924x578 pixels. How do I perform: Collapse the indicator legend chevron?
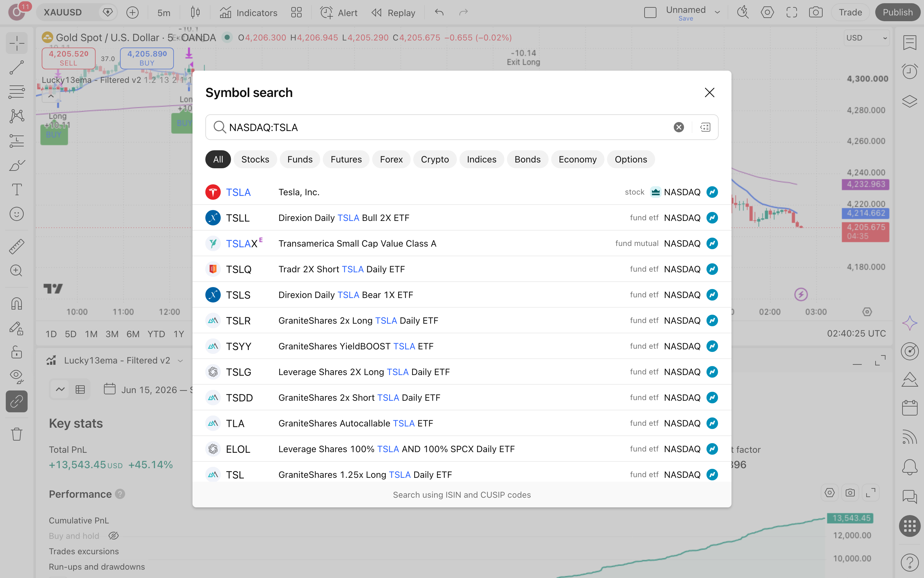tap(51, 96)
